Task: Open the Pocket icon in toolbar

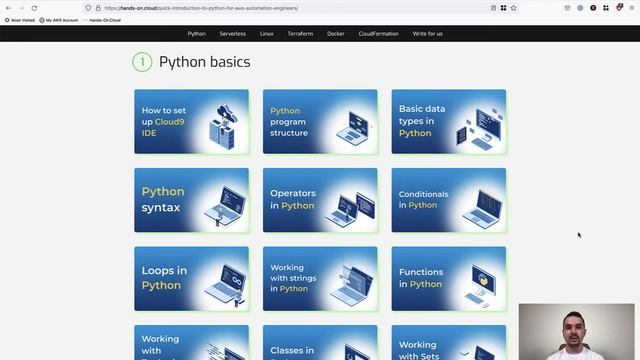Action: point(567,8)
